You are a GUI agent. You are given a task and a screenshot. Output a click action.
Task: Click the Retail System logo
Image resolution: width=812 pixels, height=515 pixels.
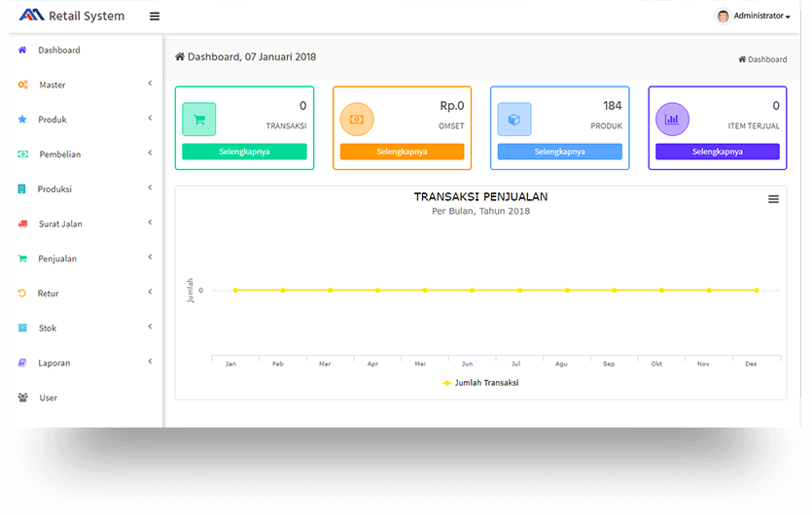tap(72, 16)
